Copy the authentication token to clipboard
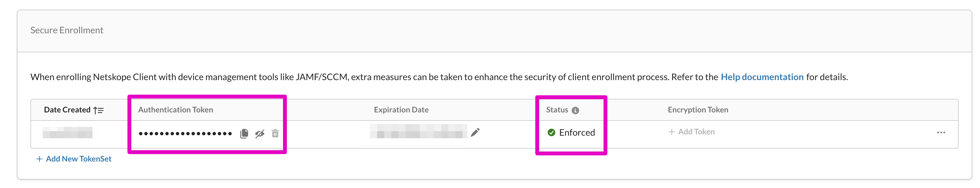 pos(244,134)
